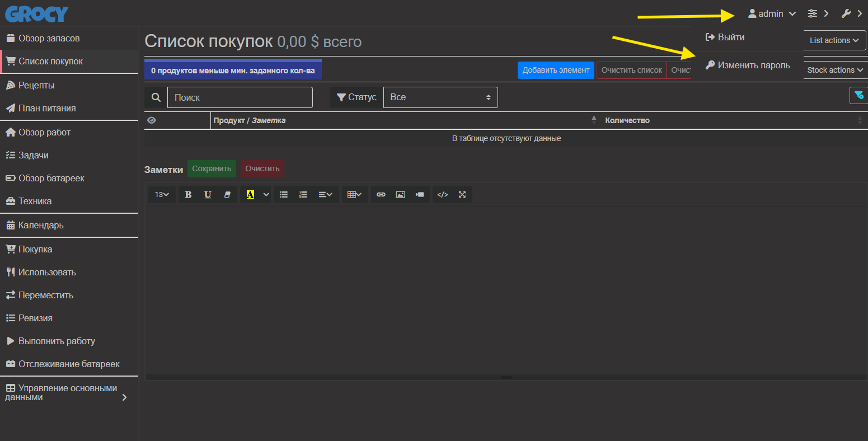Viewport: 868px width, 441px height.
Task: Click Сохранить notes button
Action: click(212, 168)
